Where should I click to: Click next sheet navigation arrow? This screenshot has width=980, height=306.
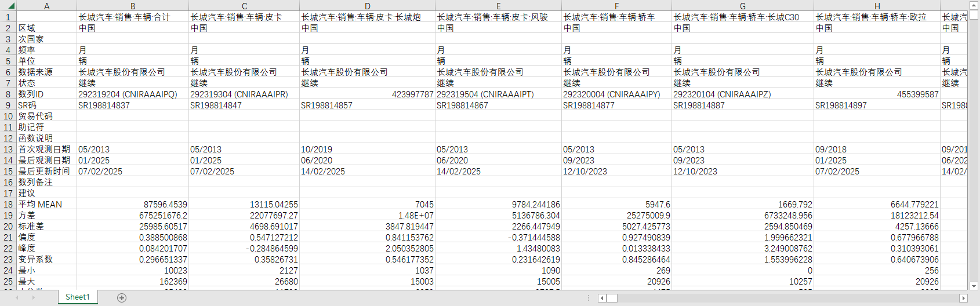33,297
